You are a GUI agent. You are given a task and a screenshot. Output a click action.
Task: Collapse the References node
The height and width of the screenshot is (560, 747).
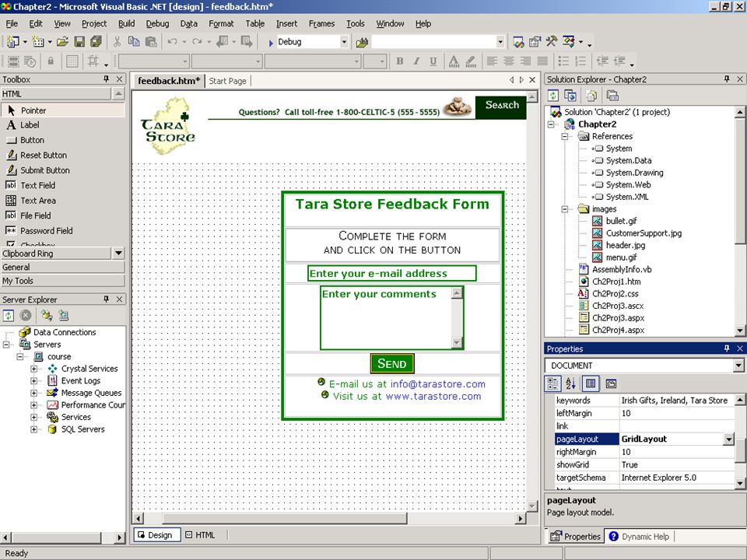click(x=565, y=137)
